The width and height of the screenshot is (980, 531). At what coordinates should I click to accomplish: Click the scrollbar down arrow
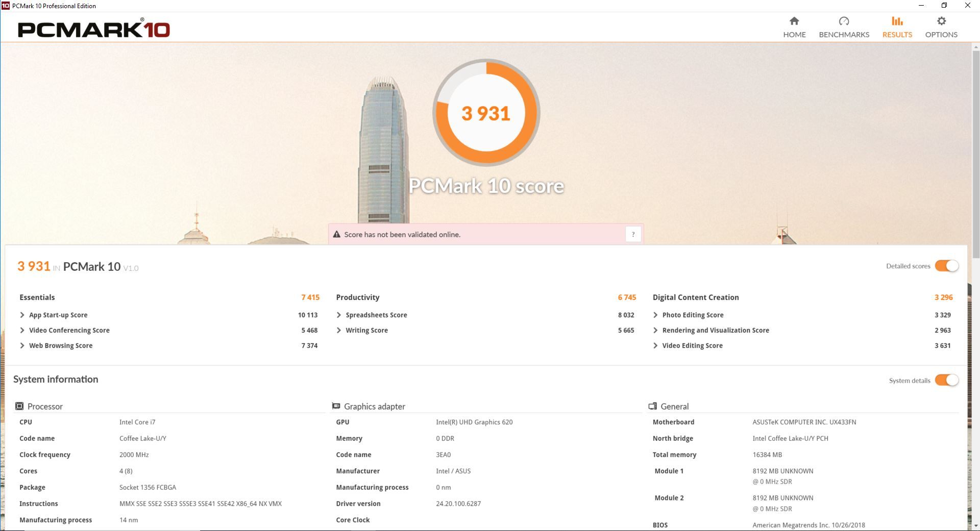(x=975, y=525)
